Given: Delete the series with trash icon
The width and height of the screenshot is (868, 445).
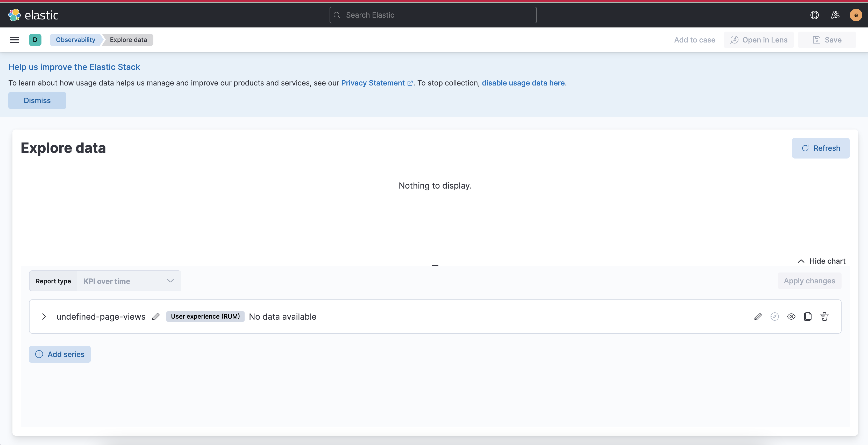Looking at the screenshot, I should (824, 317).
